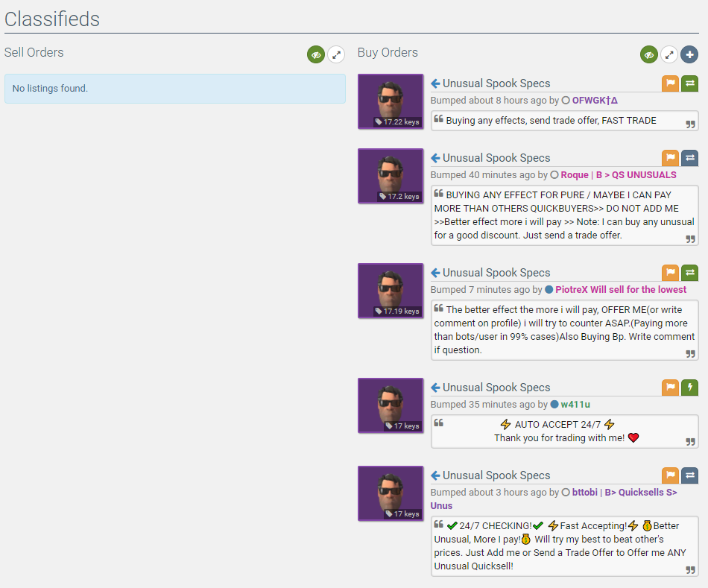The image size is (708, 588).
Task: Click '24/7 CHECKING!' comment box
Action: coord(564,546)
